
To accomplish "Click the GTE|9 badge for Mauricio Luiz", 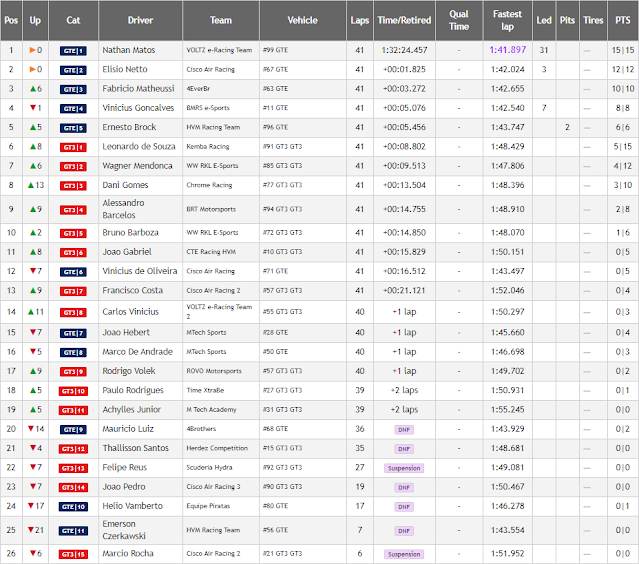I will click(73, 430).
